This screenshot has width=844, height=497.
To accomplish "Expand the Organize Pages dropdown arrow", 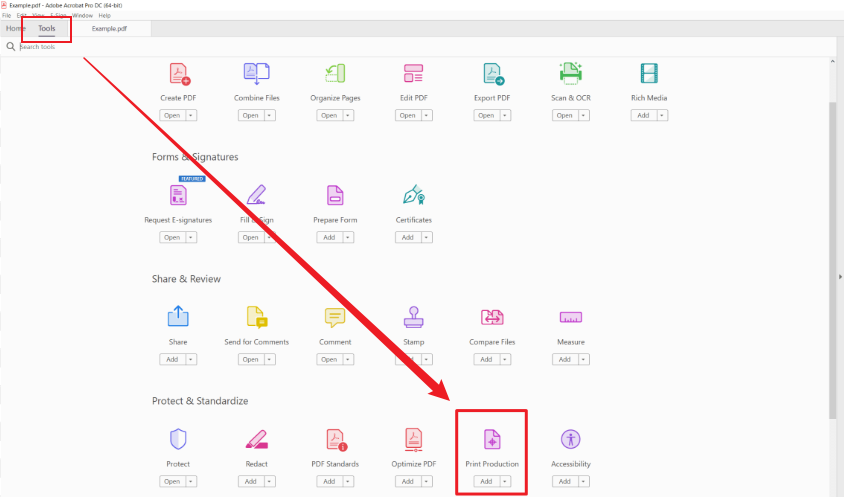I will pyautogui.click(x=348, y=115).
